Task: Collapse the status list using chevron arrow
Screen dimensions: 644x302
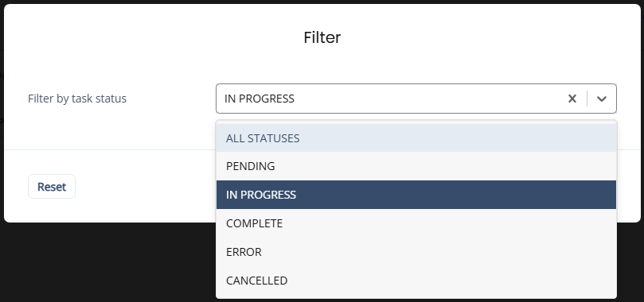Action: [602, 99]
